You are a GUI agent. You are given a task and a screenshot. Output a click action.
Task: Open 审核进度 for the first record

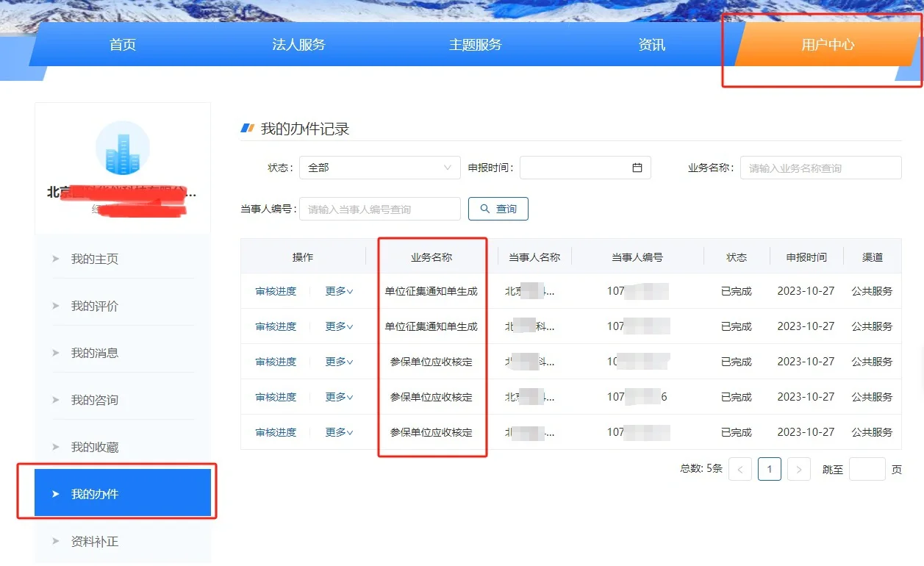point(276,291)
